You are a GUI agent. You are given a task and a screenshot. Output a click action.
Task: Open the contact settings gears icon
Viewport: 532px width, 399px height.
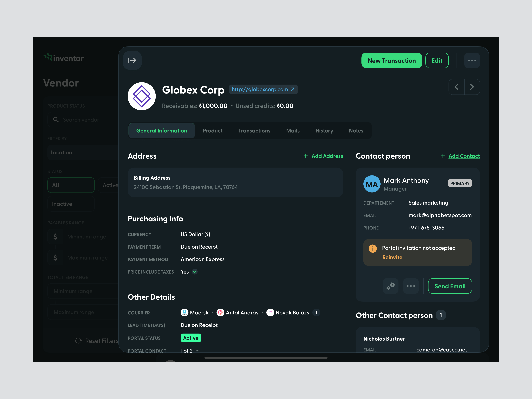tap(390, 286)
